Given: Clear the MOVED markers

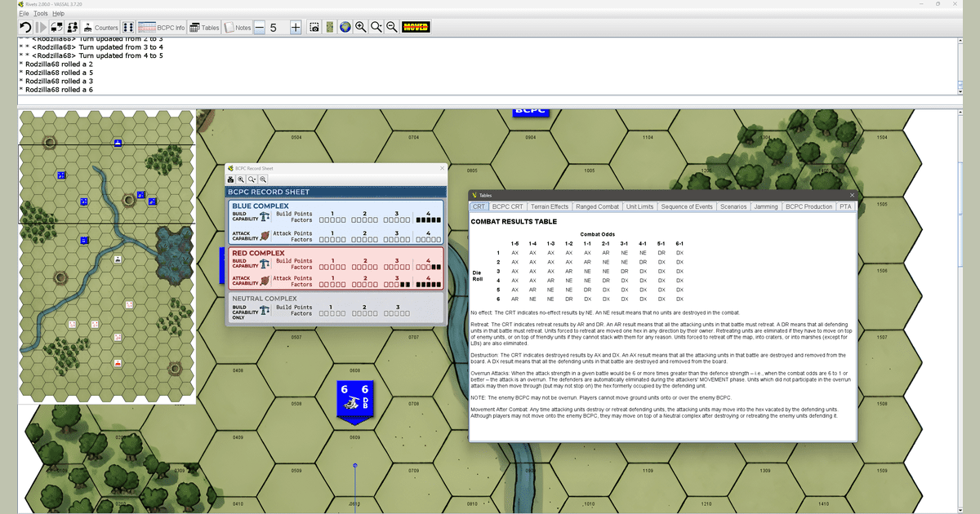Looking at the screenshot, I should pyautogui.click(x=416, y=27).
